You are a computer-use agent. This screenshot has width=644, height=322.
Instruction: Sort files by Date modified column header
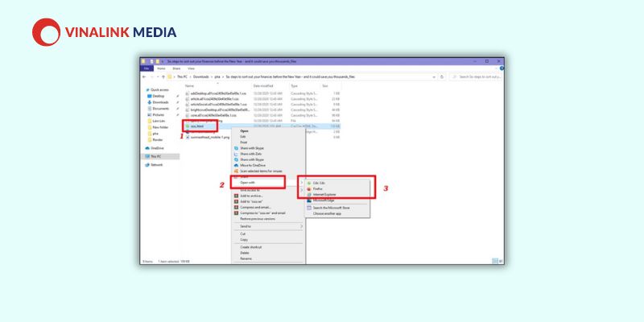(264, 85)
